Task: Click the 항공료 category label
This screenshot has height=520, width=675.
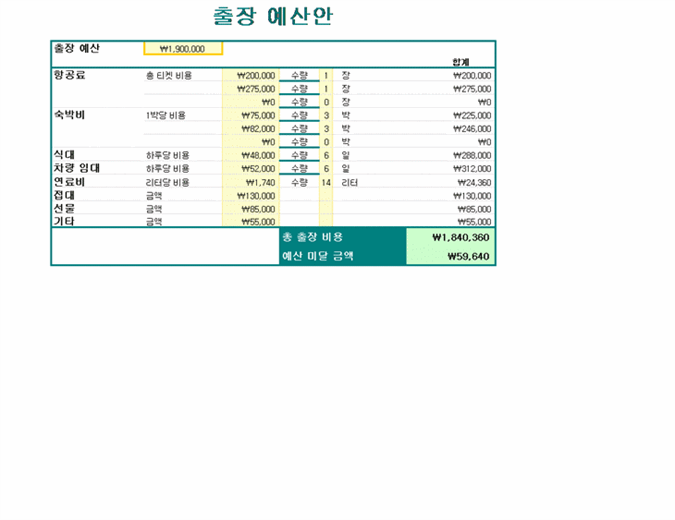Action: point(69,75)
